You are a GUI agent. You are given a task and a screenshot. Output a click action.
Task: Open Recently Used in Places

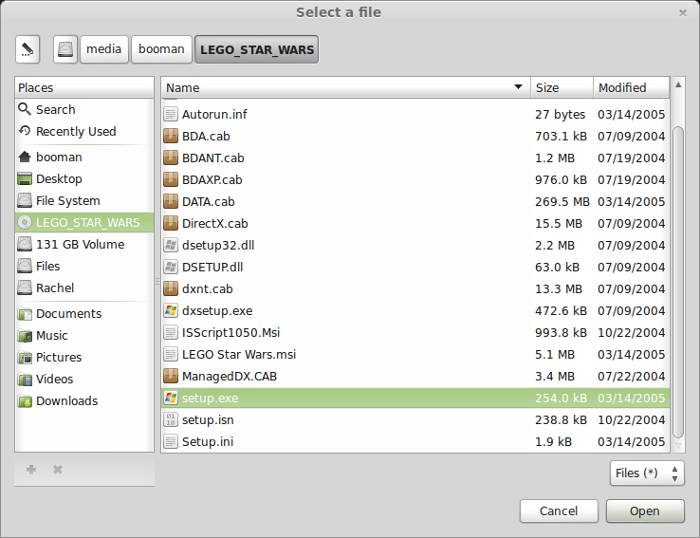pos(84,131)
